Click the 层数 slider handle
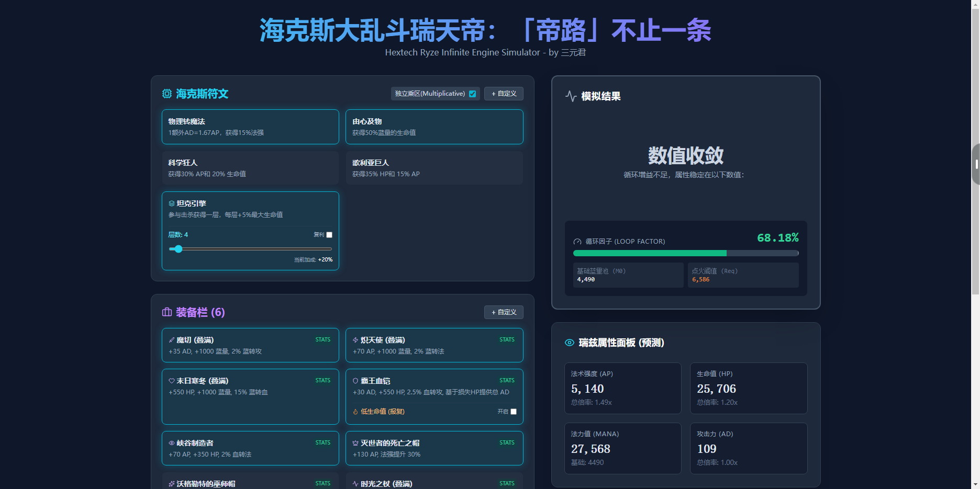Viewport: 980px width, 489px height. (x=178, y=249)
